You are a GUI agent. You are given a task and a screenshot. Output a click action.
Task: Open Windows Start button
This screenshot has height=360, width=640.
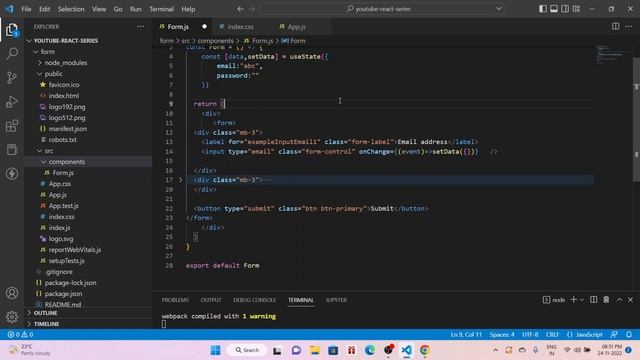pyautogui.click(x=216, y=350)
